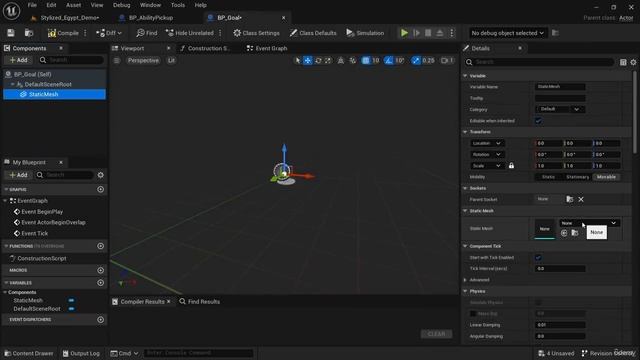Compile the blueprint

click(x=63, y=33)
